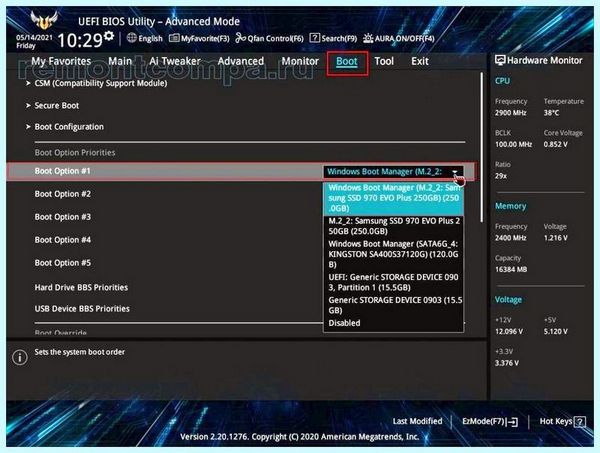The image size is (600, 453).
Task: Select English language option
Action: click(150, 38)
